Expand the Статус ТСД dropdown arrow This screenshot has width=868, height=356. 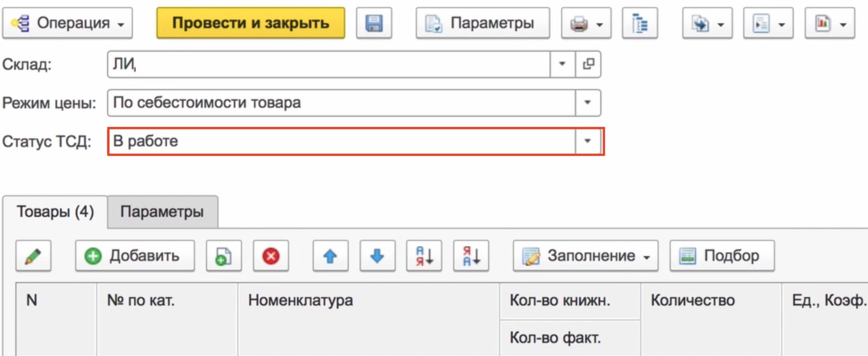[x=587, y=141]
